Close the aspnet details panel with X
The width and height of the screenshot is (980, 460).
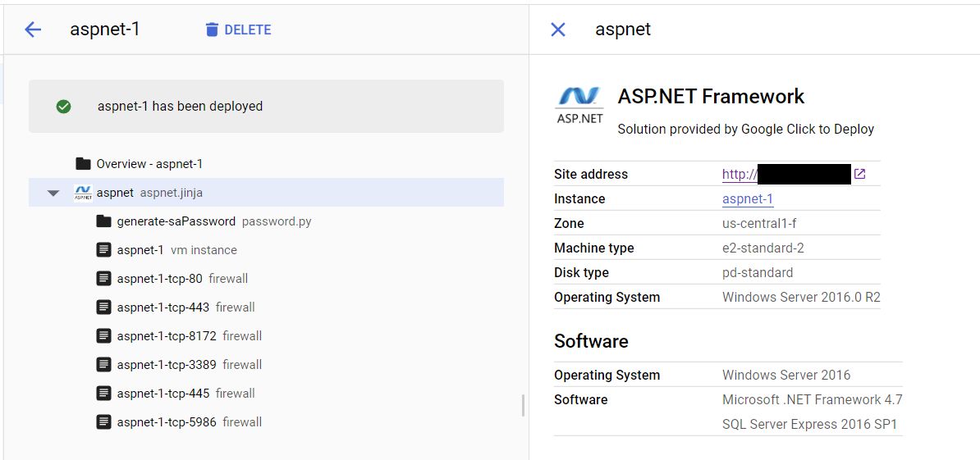click(557, 30)
